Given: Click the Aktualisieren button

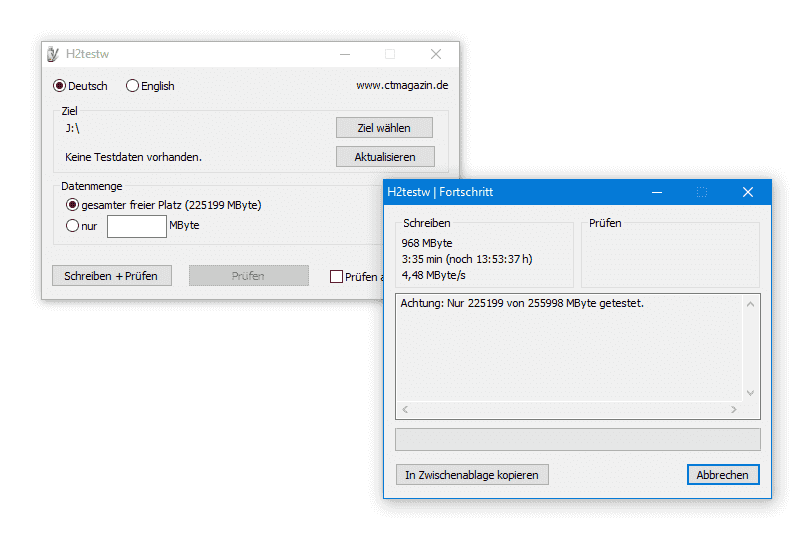Looking at the screenshot, I should [385, 157].
